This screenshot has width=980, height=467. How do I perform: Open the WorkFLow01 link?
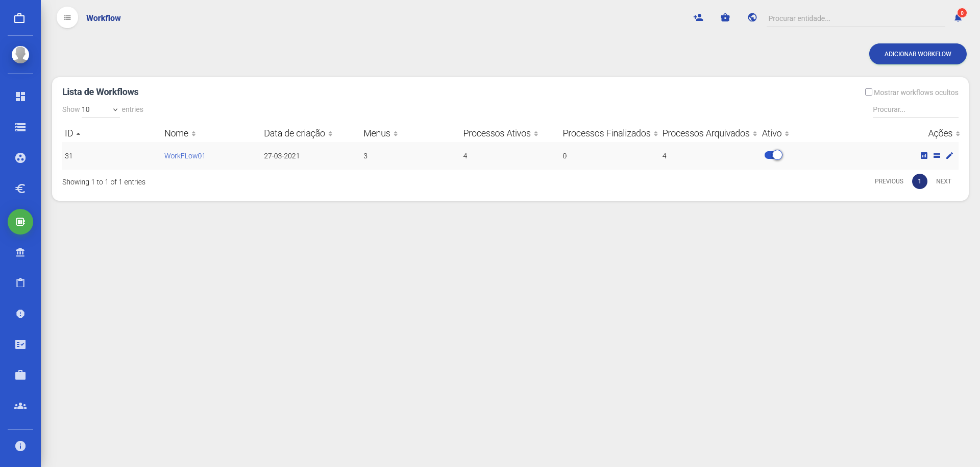point(185,156)
